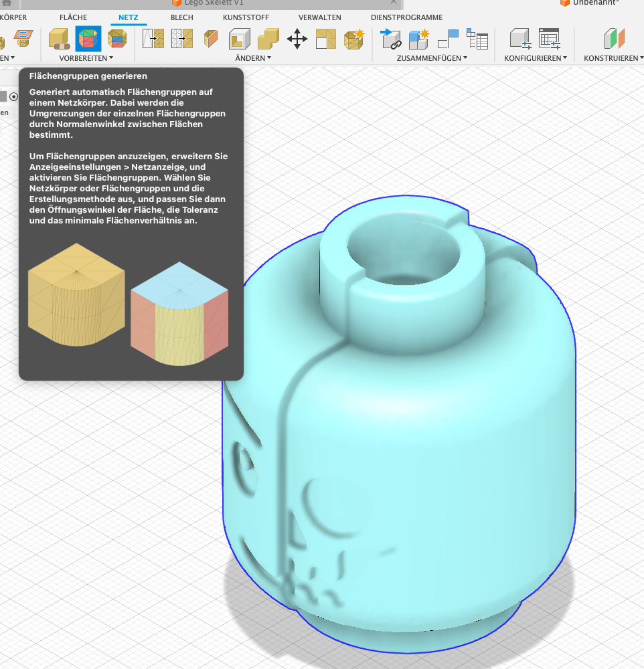Click the Move/Copy four-arrow icon
The width and height of the screenshot is (644, 669).
297,39
